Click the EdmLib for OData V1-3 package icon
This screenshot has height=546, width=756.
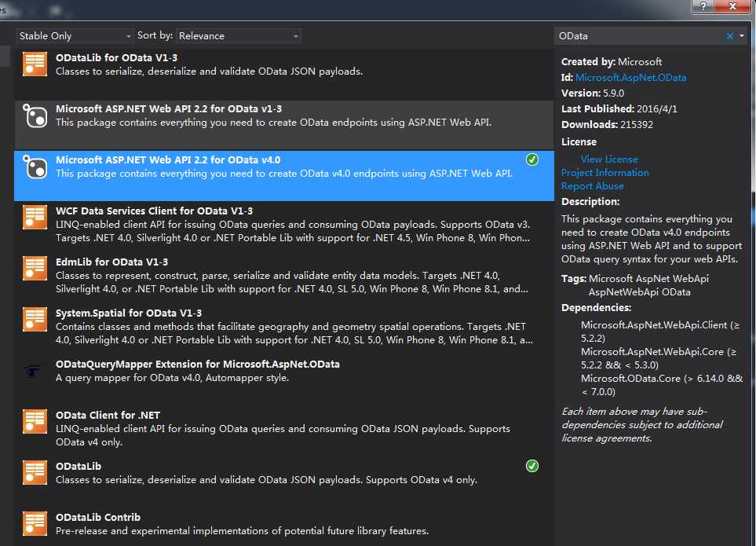35,269
